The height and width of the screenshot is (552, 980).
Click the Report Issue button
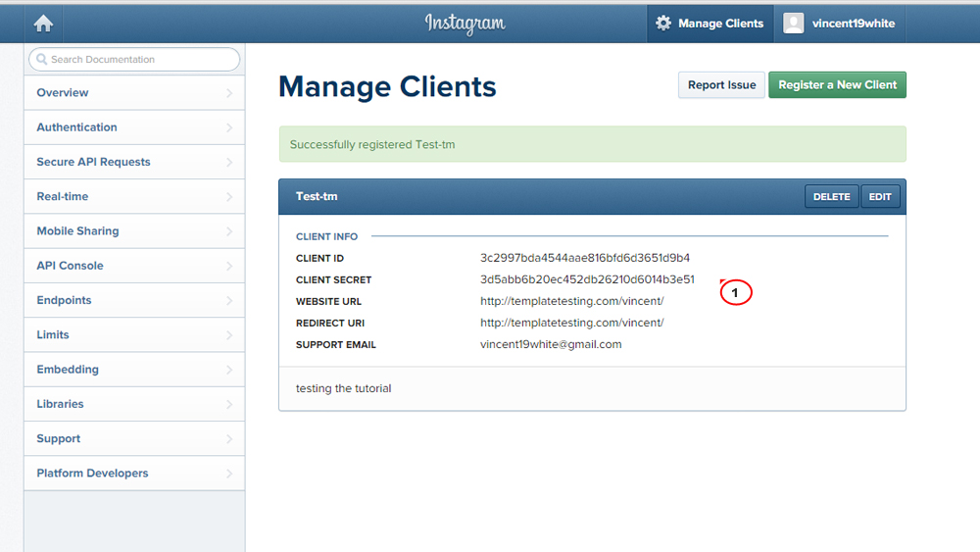tap(722, 85)
